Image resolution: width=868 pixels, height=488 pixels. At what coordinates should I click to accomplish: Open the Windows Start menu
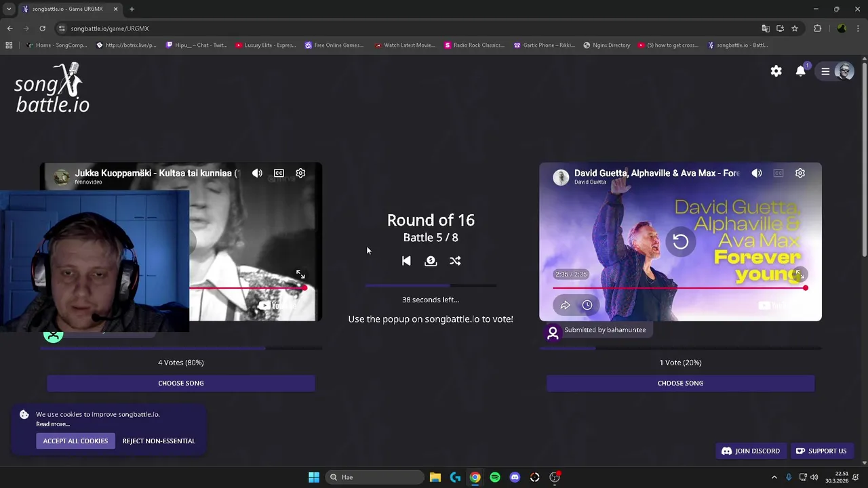314,477
